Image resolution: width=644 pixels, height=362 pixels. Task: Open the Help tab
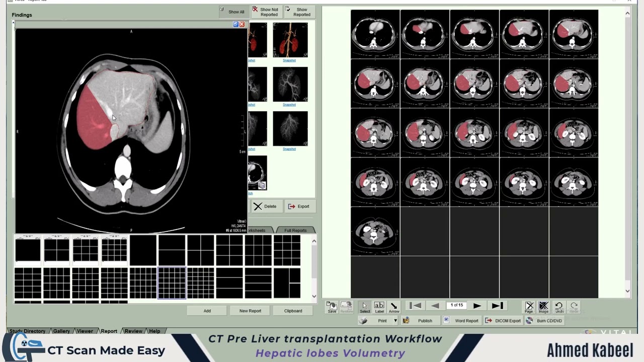point(154,331)
